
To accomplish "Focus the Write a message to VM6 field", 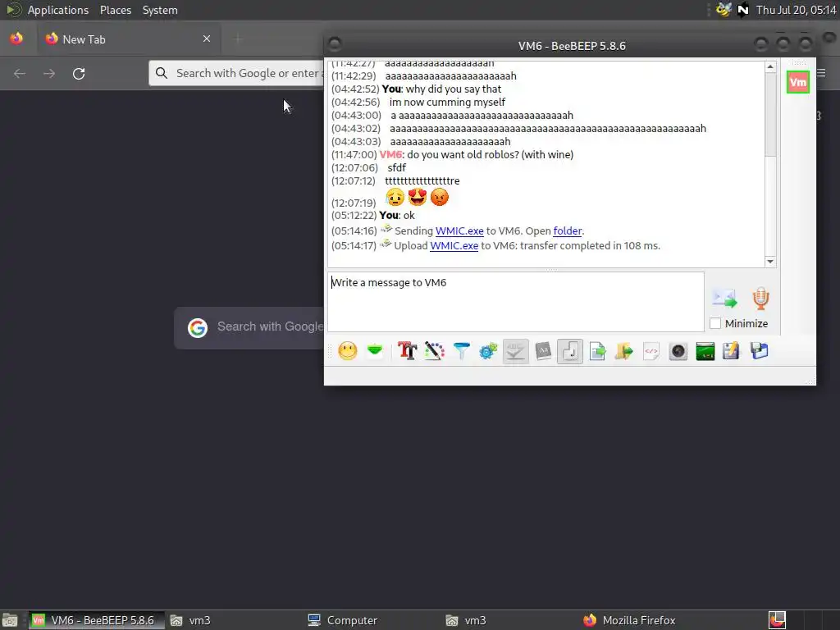I will [515, 302].
